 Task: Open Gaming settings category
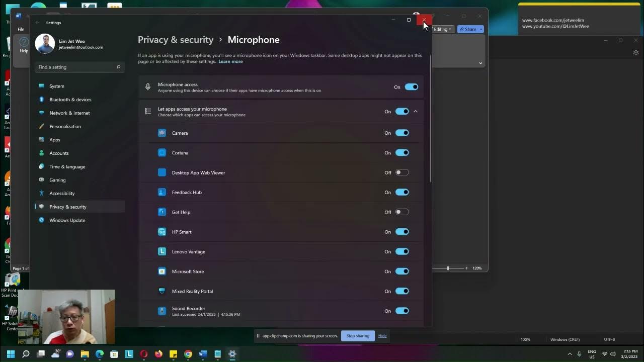[x=79, y=180]
